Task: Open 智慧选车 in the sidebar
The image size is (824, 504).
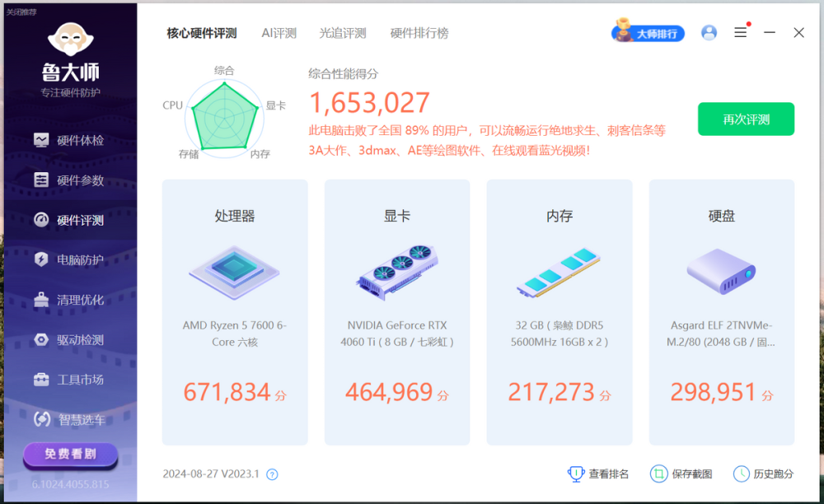Action: (x=69, y=419)
